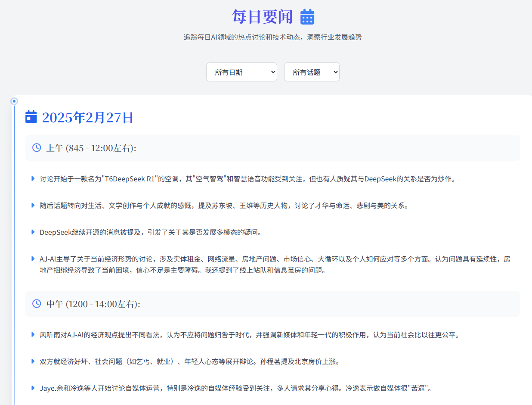The width and height of the screenshot is (532, 405).
Task: Click the timeline dot marker at top left
Action: click(x=14, y=101)
